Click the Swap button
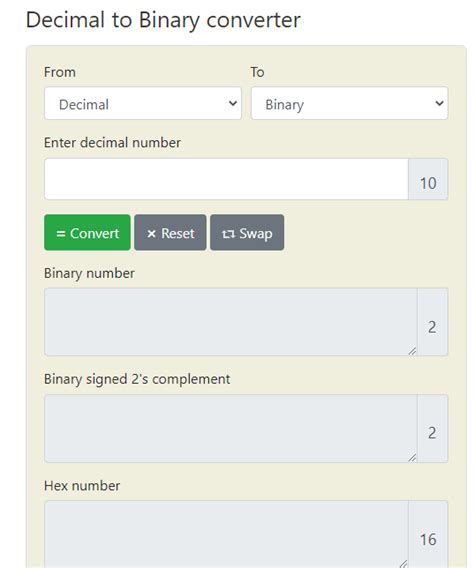474x568 pixels. pyautogui.click(x=247, y=233)
